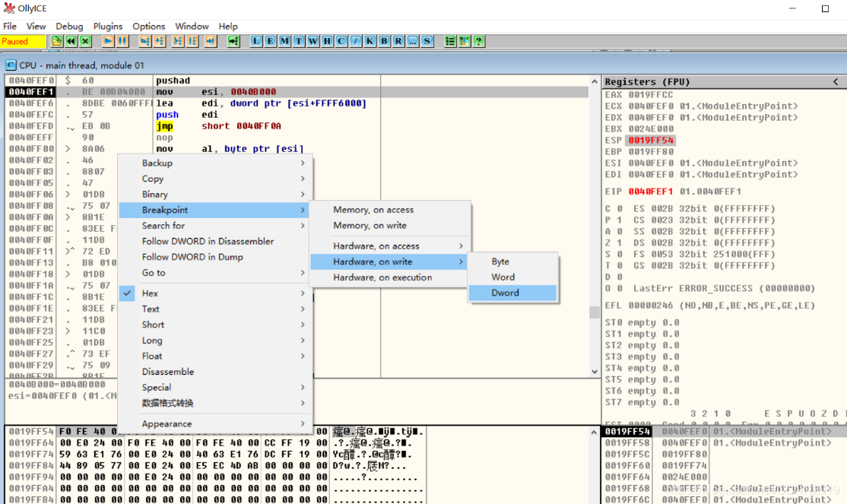
Task: Select Word hardware write breakpoint size
Action: 512,277
